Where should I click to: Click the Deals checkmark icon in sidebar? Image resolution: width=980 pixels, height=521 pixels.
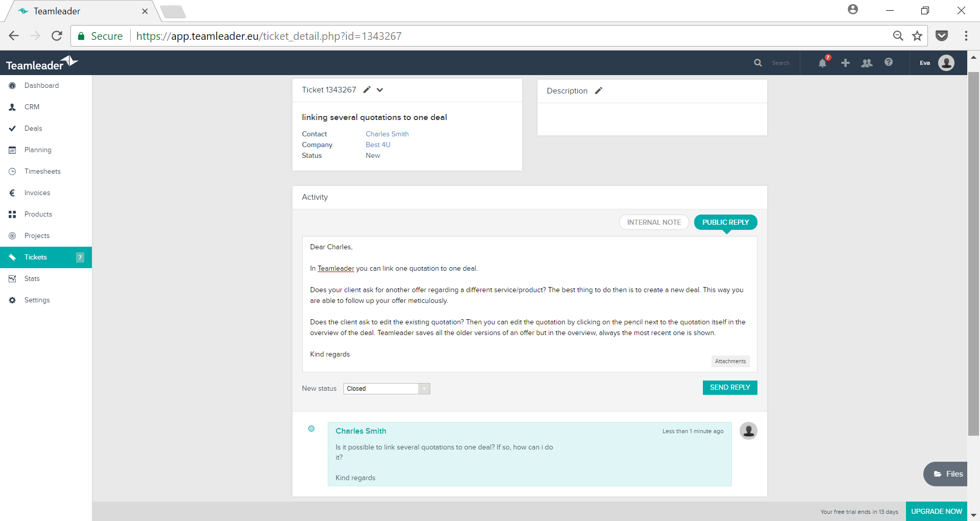click(x=12, y=129)
